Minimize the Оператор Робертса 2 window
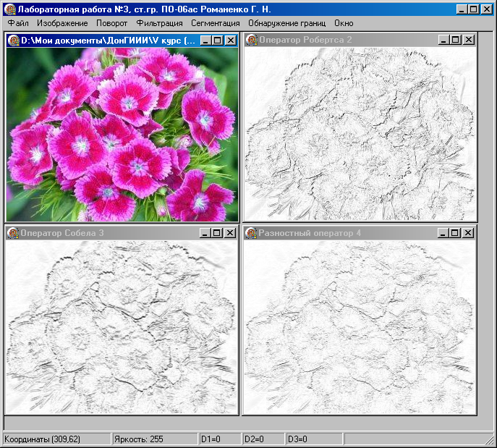 (443, 40)
